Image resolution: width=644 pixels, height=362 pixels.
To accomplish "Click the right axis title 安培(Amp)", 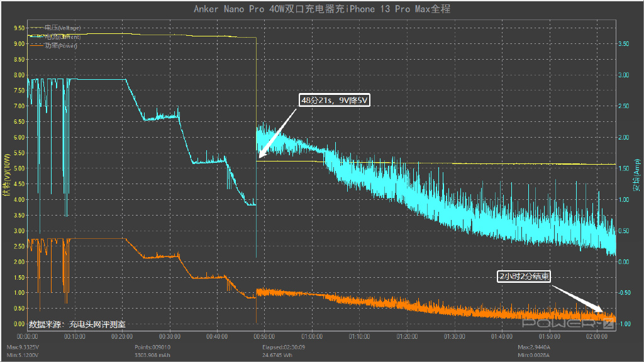I will (637, 175).
